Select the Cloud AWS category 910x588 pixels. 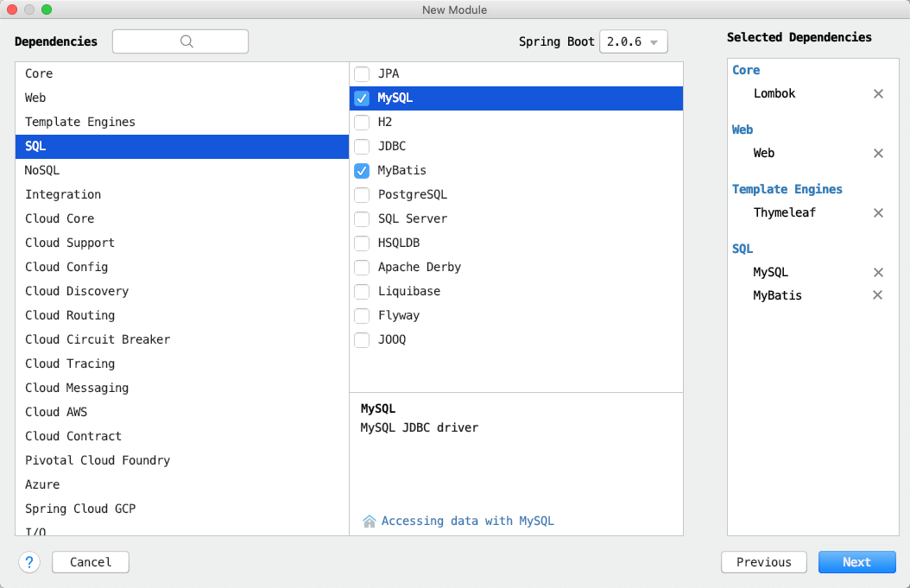coord(182,412)
